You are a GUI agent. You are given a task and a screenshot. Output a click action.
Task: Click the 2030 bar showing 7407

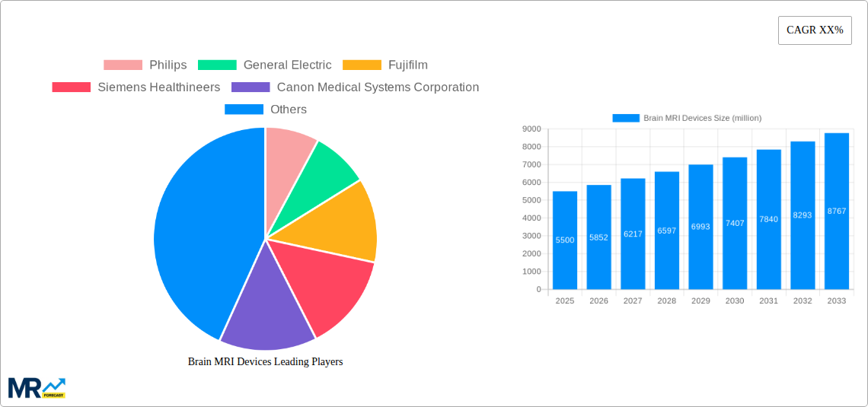point(735,224)
